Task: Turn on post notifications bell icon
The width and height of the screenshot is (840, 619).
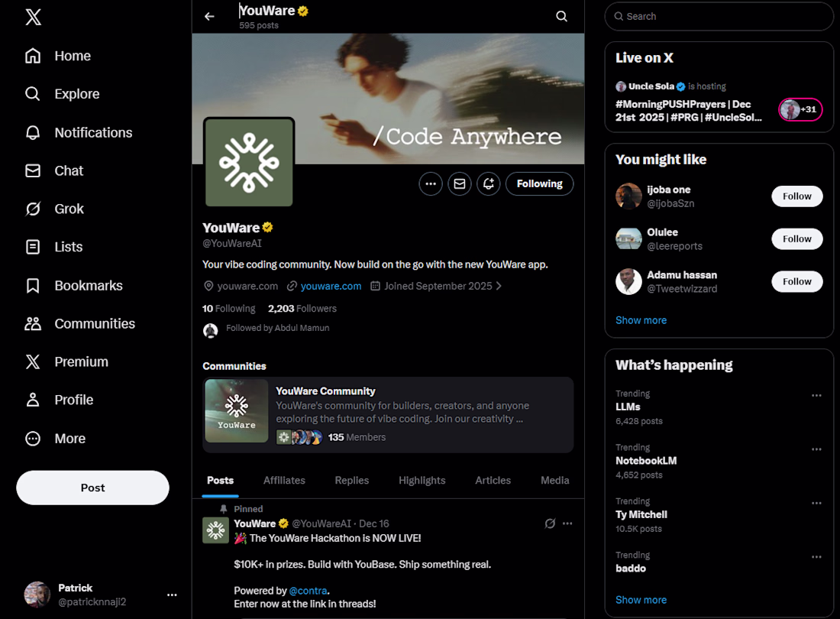Action: pyautogui.click(x=489, y=184)
